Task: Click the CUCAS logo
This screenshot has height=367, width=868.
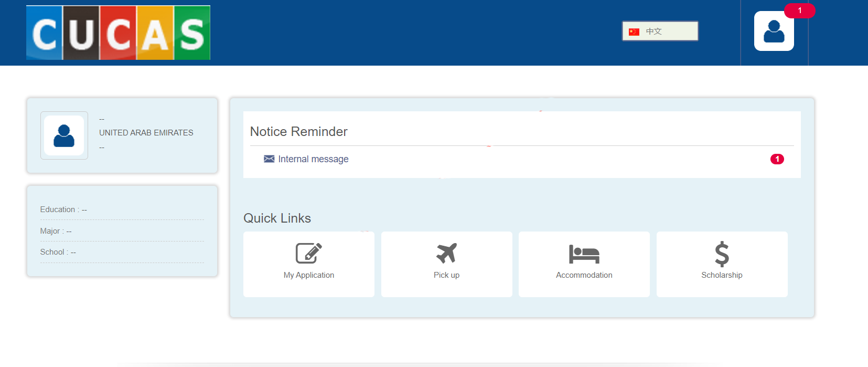Action: click(x=118, y=33)
